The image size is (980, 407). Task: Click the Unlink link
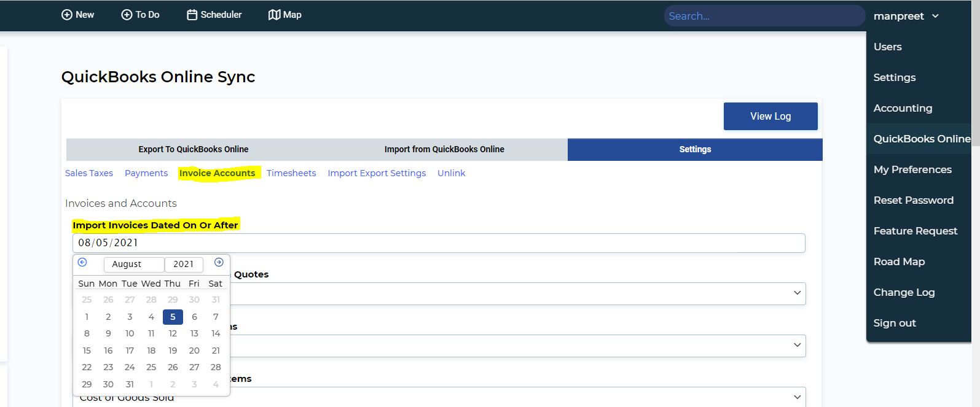pos(451,173)
